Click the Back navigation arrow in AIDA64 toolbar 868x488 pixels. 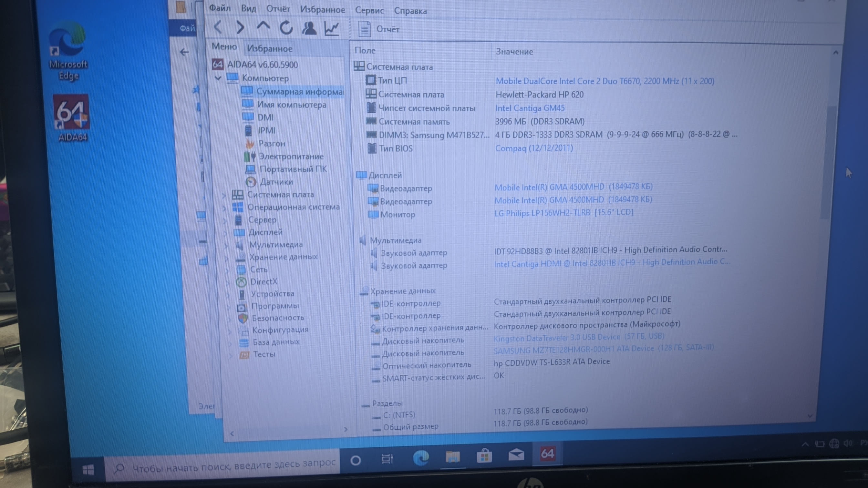(218, 27)
